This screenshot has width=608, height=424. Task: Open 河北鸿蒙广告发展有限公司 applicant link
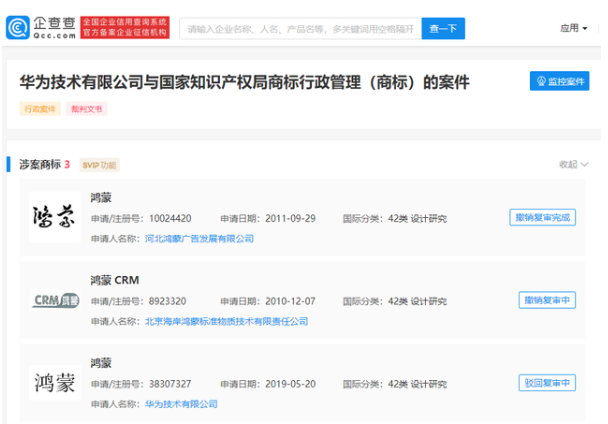tap(199, 239)
